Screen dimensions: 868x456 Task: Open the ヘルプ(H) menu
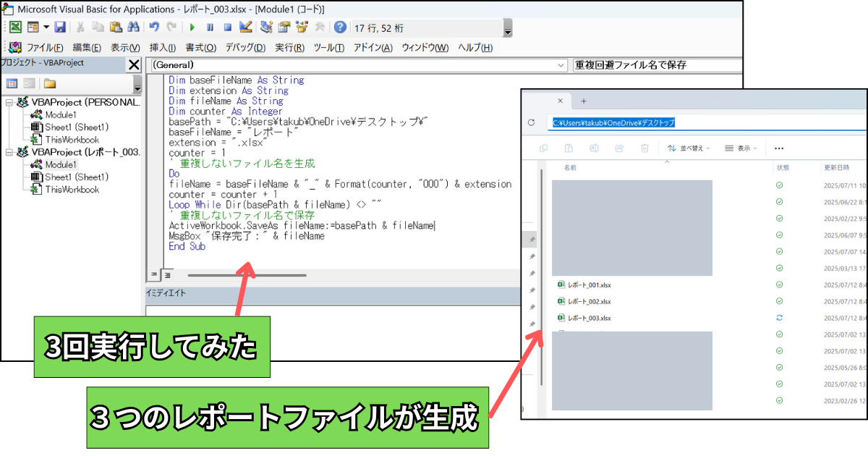tap(475, 48)
